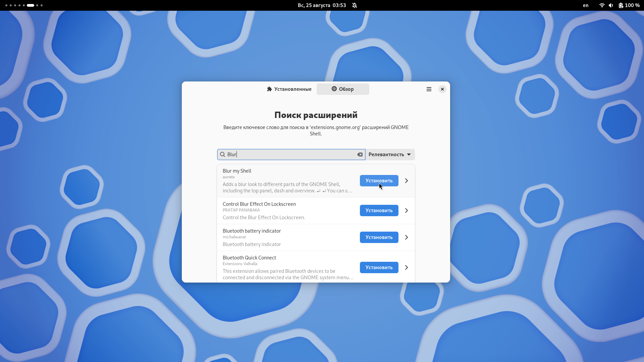
Task: Install Control Blur Effect On Lockscreen
Action: click(x=379, y=210)
